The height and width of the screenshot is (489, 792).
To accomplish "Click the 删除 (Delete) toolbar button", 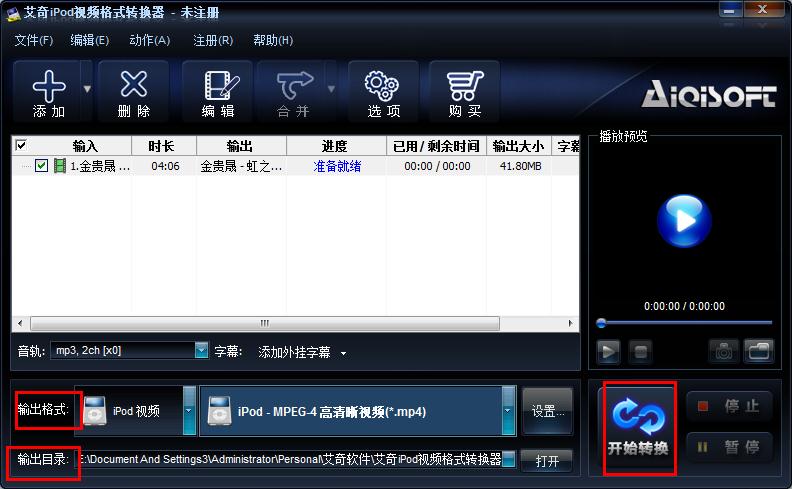I will (133, 91).
